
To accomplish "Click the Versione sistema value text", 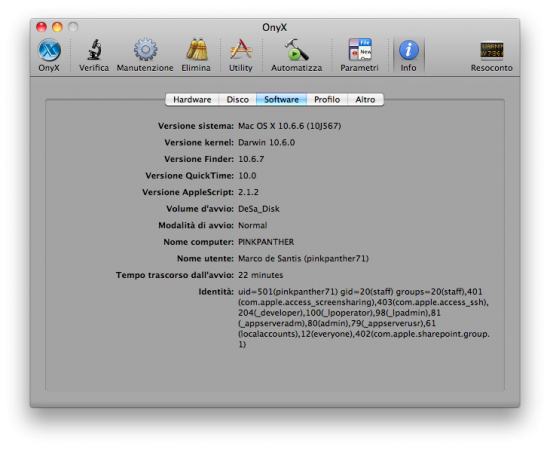I will click(x=289, y=126).
